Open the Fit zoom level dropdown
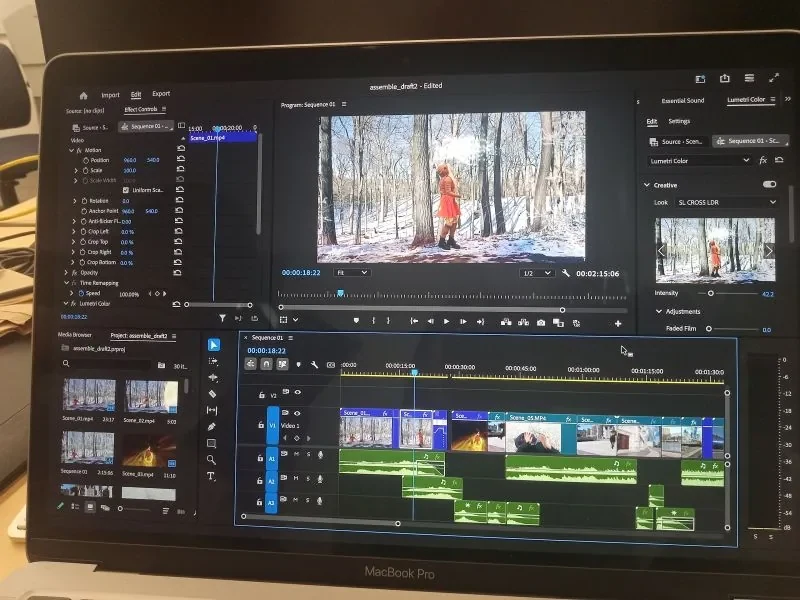800x600 pixels. [352, 272]
